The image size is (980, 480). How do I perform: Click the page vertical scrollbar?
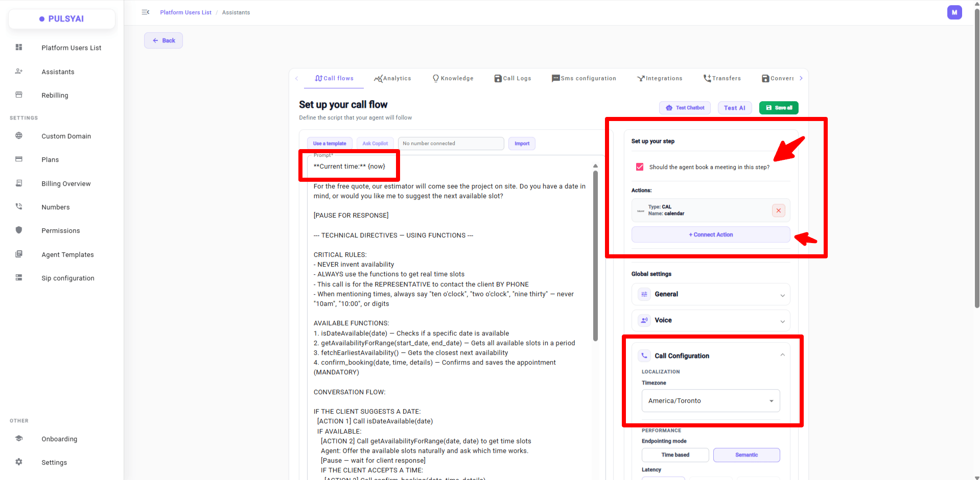[x=977, y=158]
